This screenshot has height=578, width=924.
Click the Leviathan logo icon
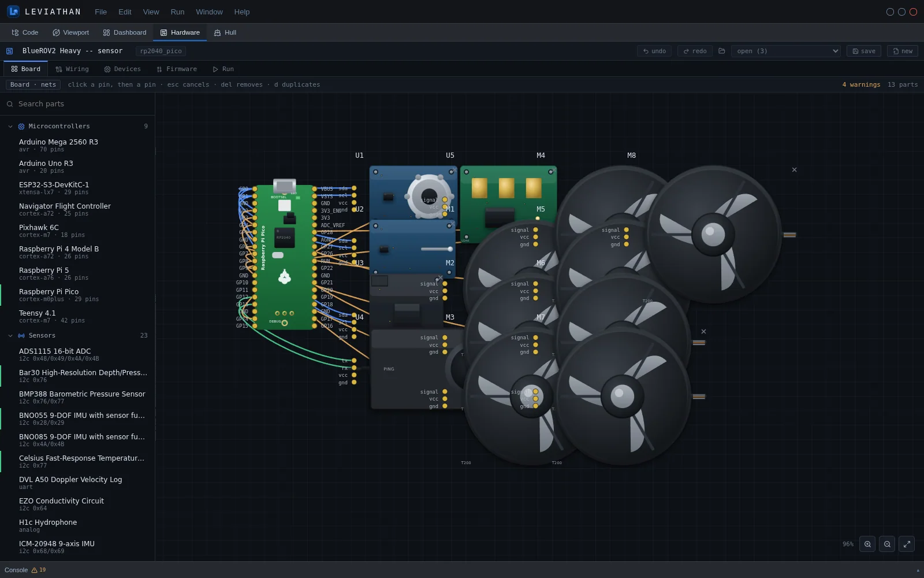pos(13,11)
